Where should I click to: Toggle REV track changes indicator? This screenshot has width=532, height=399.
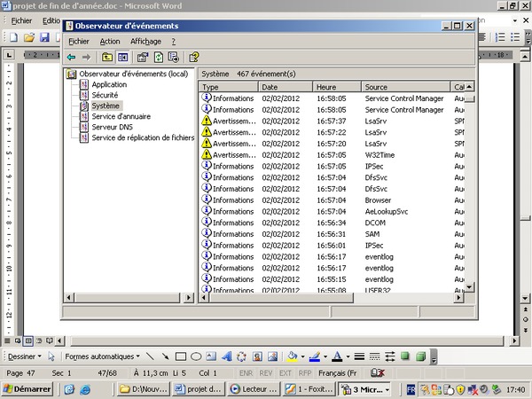(266, 373)
